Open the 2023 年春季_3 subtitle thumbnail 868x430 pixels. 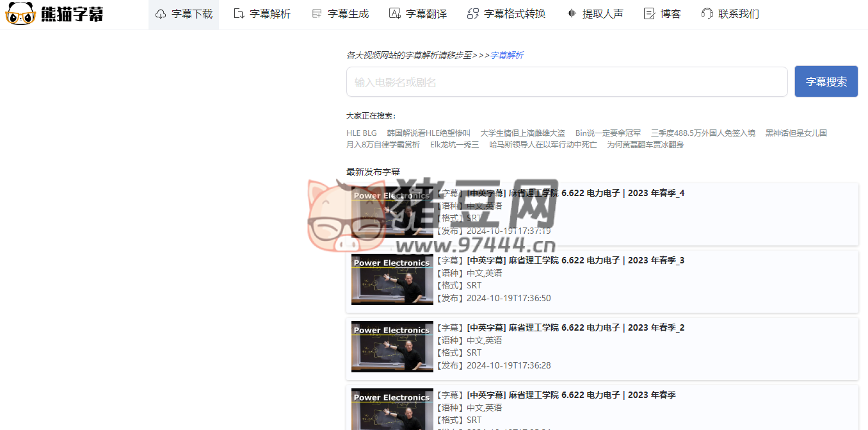pyautogui.click(x=392, y=279)
